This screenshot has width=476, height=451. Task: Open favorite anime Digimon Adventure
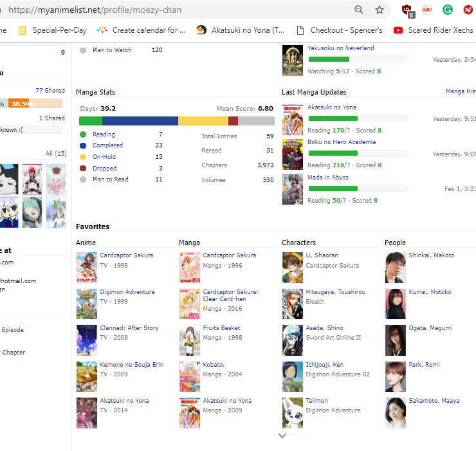127,292
